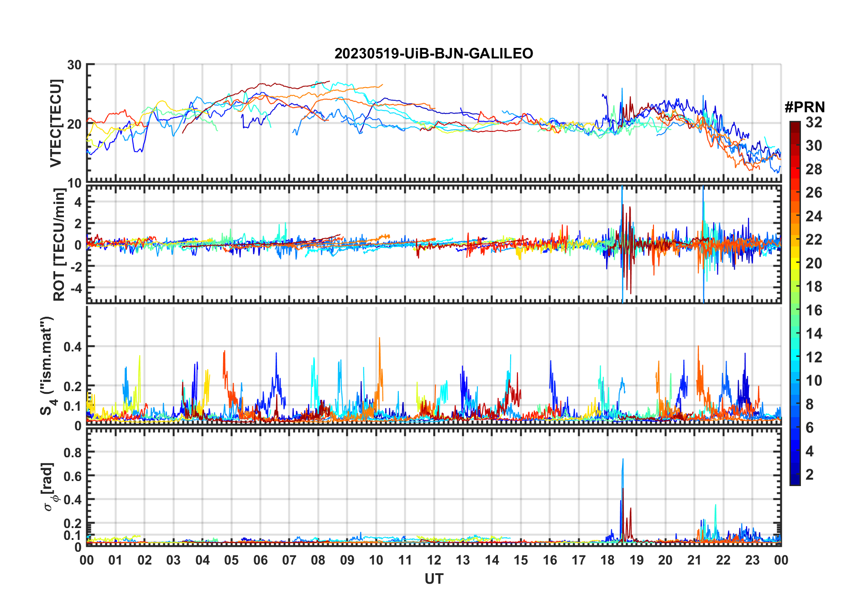
Task: Click the plot title 20230519-UiB-BJN-GALILEO
Action: pos(434,54)
